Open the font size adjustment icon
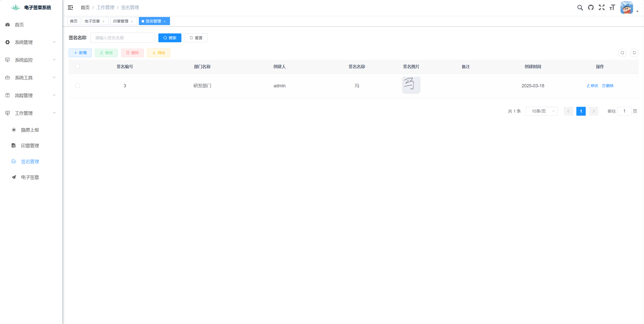 (x=612, y=8)
